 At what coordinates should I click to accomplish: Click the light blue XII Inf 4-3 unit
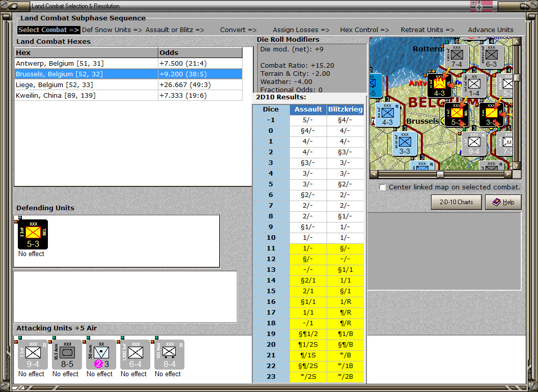pos(387,115)
